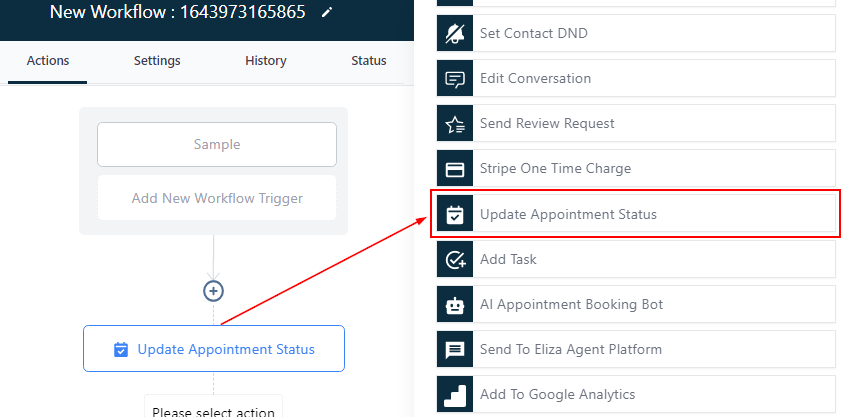Switch to the Settings tab
Screen dimensions: 842x417
point(157,61)
